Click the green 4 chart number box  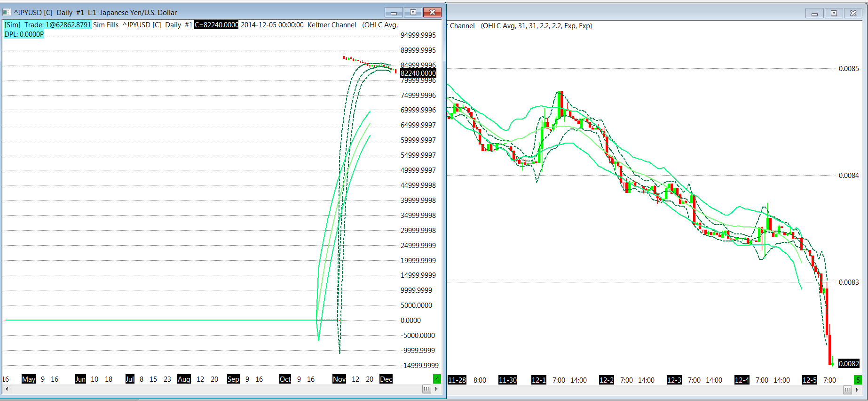tap(437, 379)
